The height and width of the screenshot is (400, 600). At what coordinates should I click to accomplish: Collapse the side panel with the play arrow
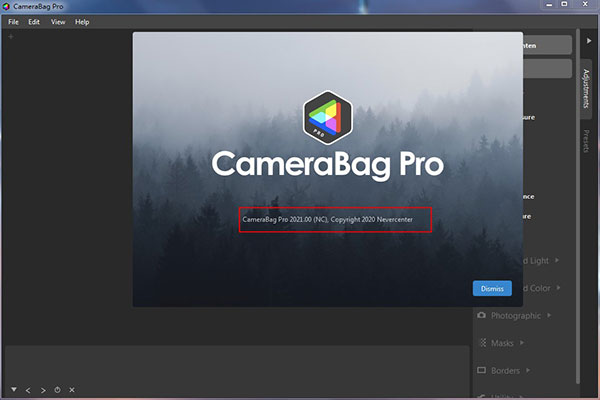tap(589, 41)
